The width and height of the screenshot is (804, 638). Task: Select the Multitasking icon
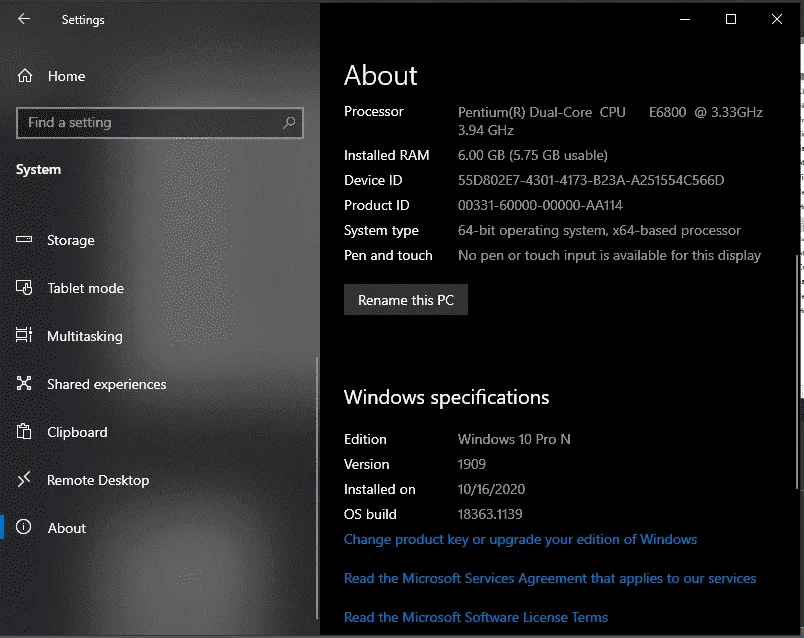click(x=24, y=335)
